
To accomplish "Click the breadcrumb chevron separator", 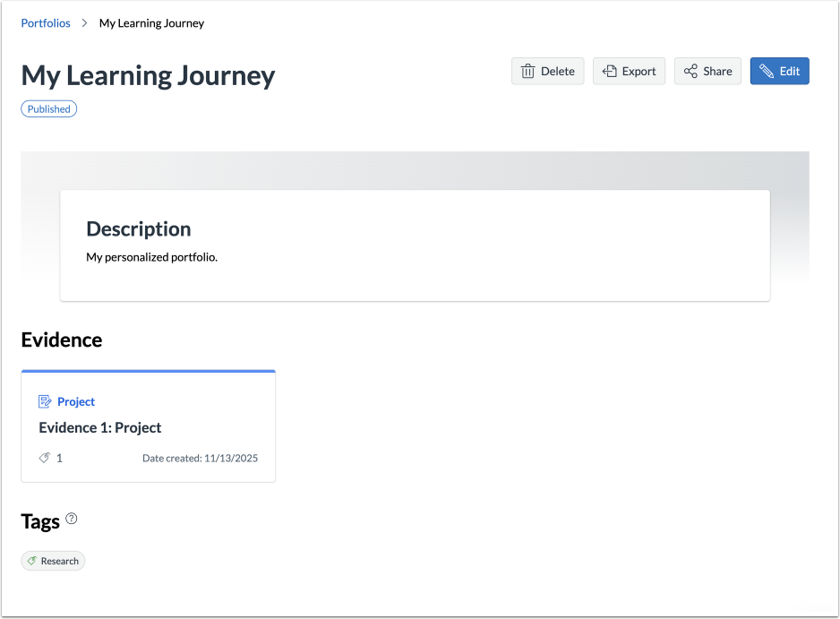I will (x=84, y=23).
